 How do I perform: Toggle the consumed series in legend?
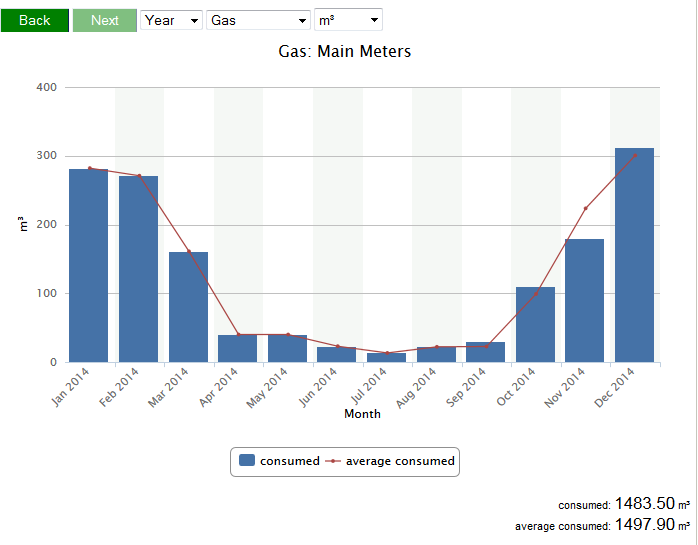tap(289, 461)
